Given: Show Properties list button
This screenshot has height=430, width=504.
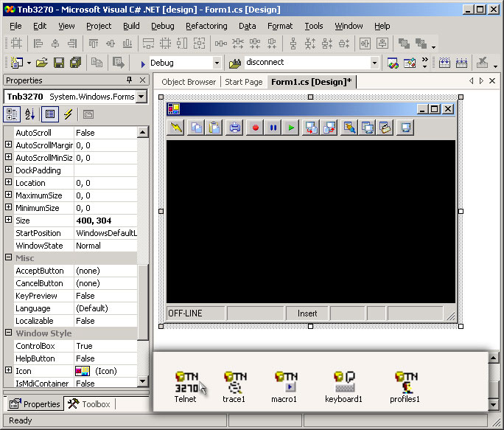Looking at the screenshot, I should 50,114.
